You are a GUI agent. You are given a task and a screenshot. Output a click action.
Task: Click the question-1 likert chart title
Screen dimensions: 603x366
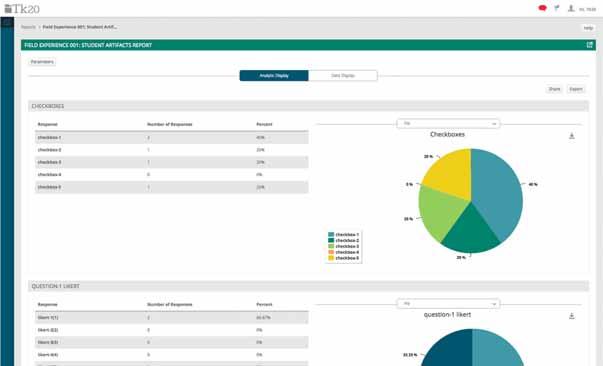[x=447, y=315]
